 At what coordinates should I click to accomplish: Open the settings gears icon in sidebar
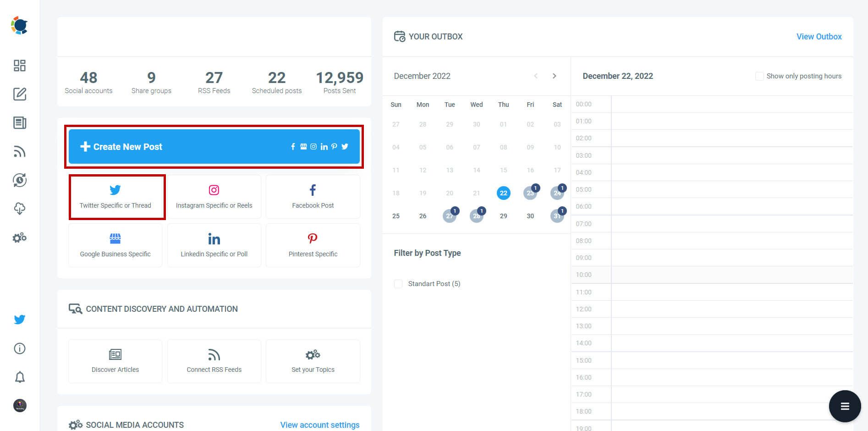19,238
